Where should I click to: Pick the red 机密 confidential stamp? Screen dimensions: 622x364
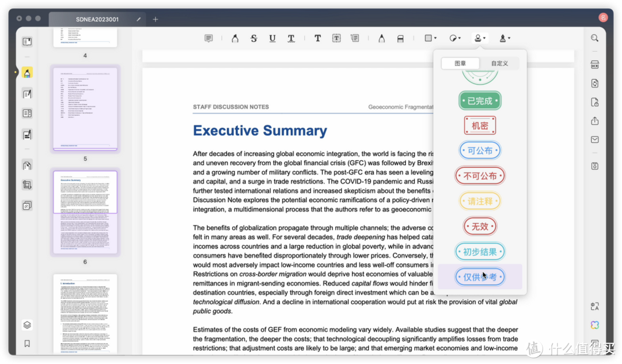pyautogui.click(x=480, y=126)
